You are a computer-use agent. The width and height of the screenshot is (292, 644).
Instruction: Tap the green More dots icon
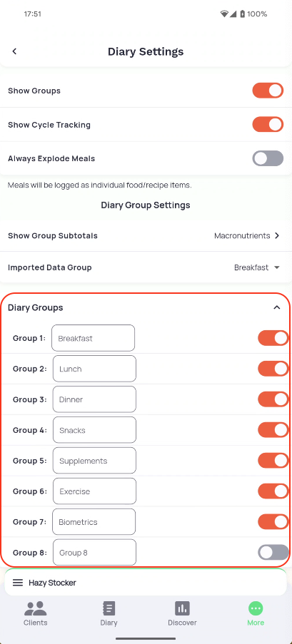pos(256,608)
